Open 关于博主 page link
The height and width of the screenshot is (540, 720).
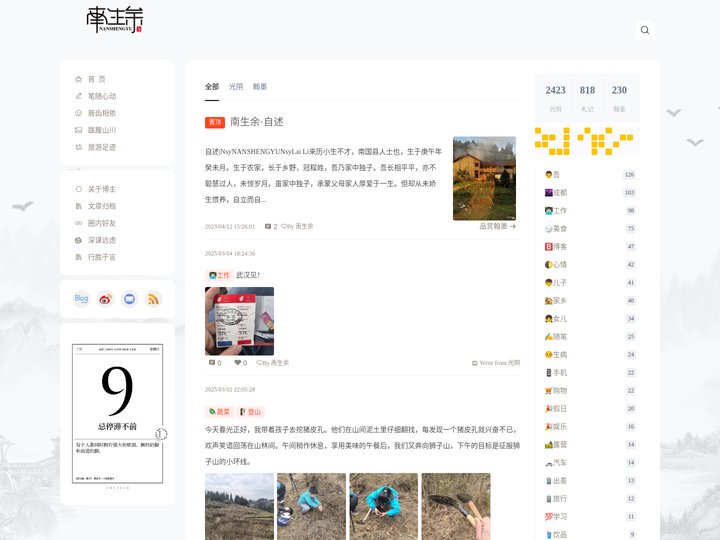coord(102,189)
